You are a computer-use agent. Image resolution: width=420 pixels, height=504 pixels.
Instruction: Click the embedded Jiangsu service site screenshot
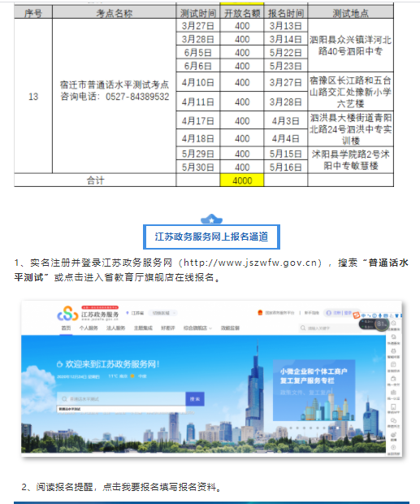(x=211, y=379)
